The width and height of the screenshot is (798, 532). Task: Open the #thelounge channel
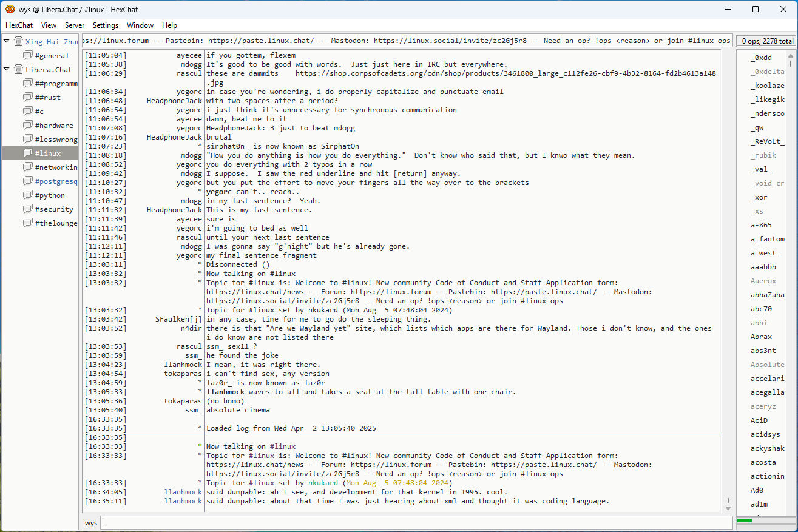[x=56, y=223]
